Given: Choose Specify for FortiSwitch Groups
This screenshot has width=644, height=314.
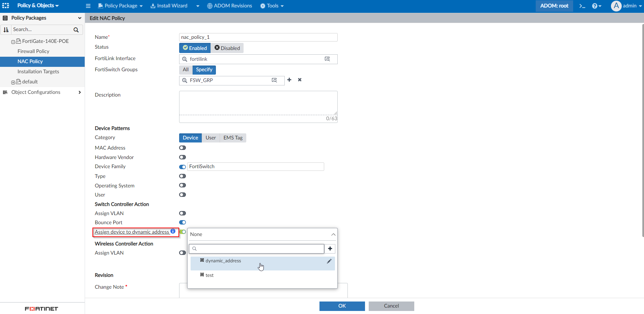Looking at the screenshot, I should click(204, 70).
